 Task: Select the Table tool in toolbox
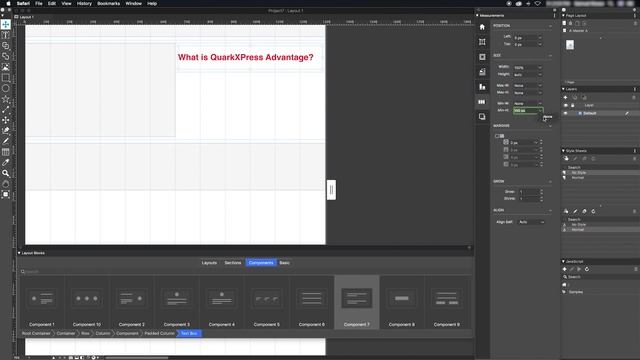point(6,152)
